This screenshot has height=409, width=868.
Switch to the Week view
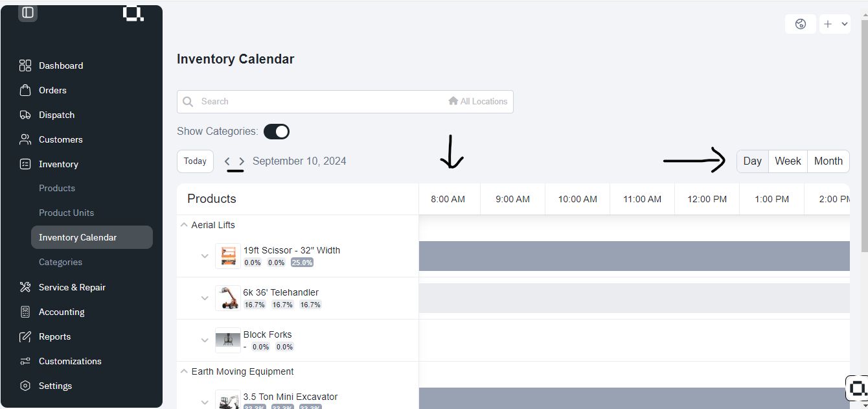(788, 161)
